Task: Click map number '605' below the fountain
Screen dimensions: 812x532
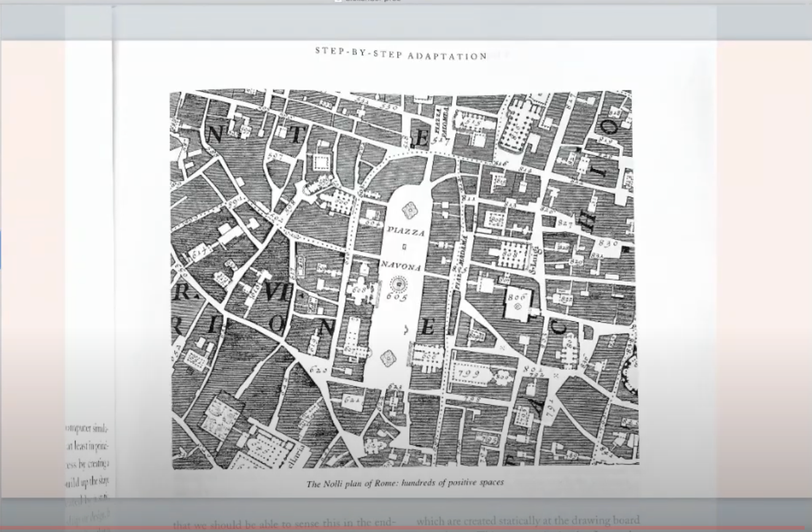Action: click(x=397, y=297)
